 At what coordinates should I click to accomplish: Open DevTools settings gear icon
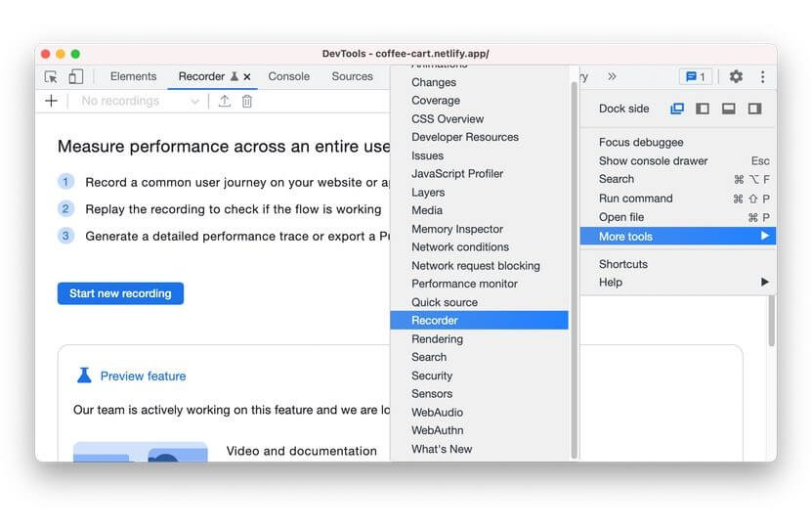pyautogui.click(x=736, y=76)
